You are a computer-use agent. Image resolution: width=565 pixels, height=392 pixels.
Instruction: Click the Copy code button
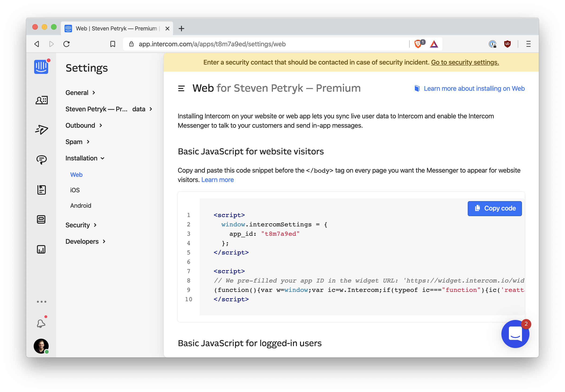click(494, 208)
